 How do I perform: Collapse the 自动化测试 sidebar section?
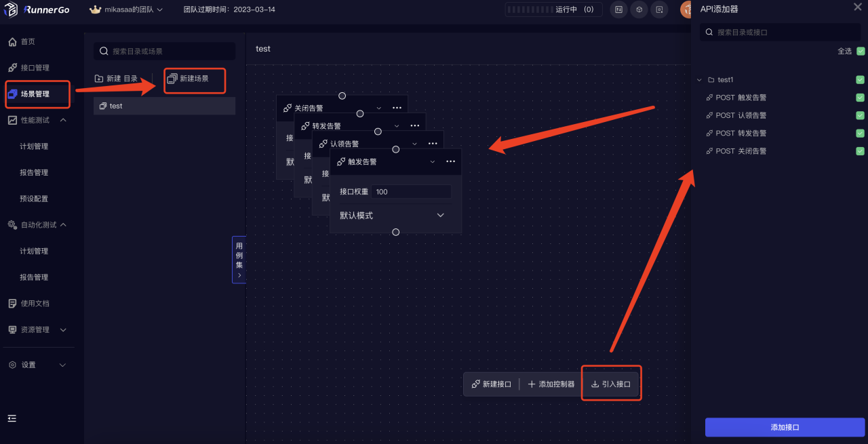pyautogui.click(x=64, y=224)
